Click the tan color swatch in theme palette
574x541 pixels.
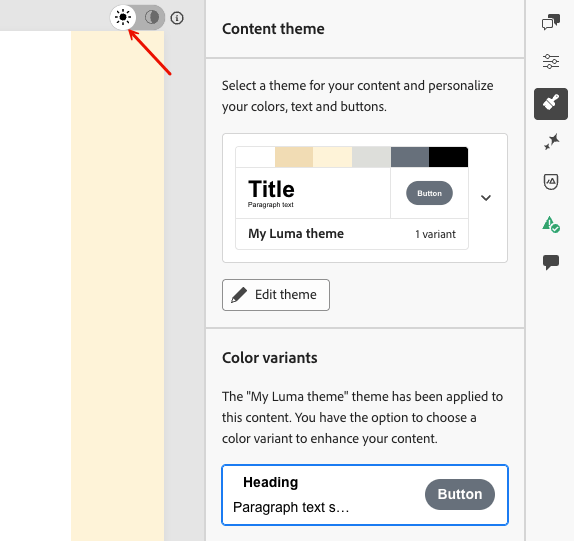[294, 157]
